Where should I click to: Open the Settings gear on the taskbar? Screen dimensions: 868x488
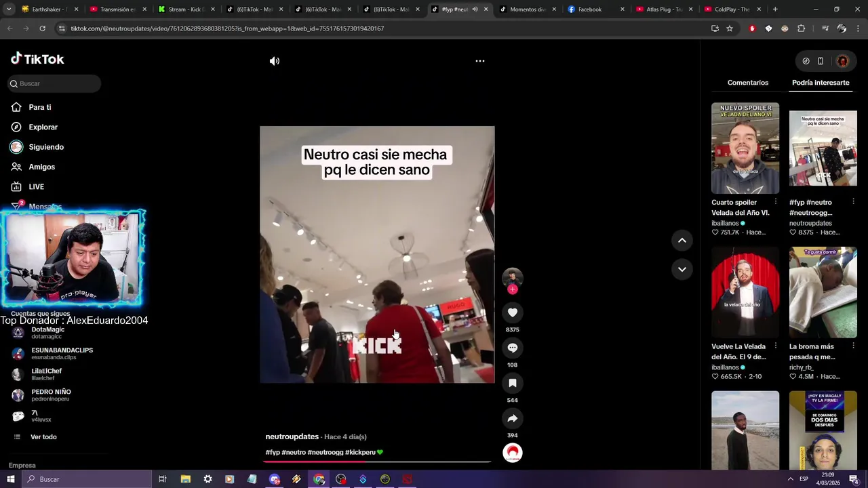tap(208, 479)
